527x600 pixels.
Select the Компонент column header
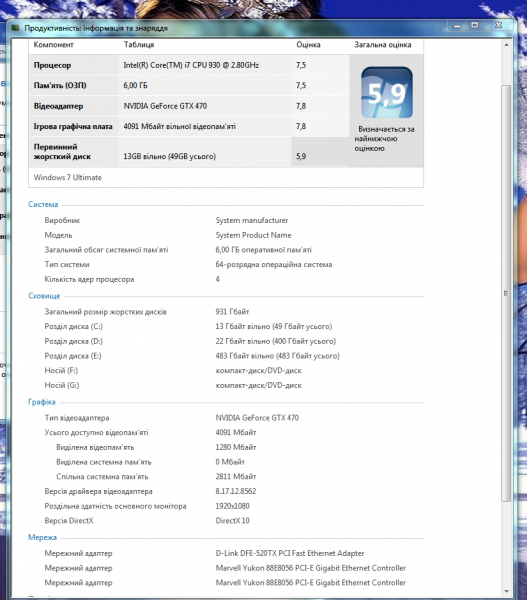[54, 45]
